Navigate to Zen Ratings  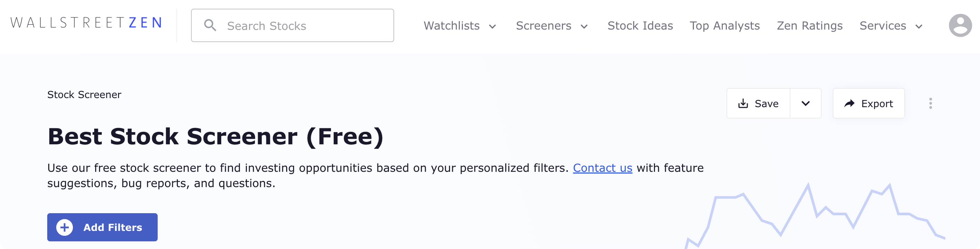coord(809,26)
